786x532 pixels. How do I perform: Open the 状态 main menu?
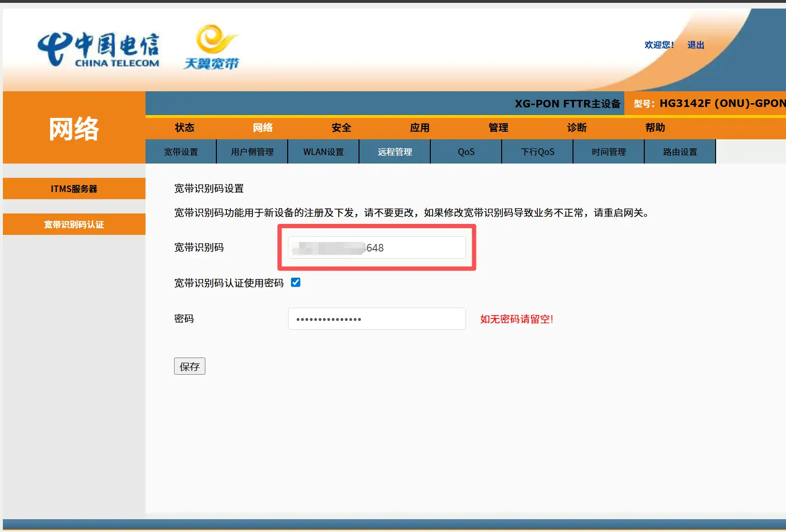184,127
